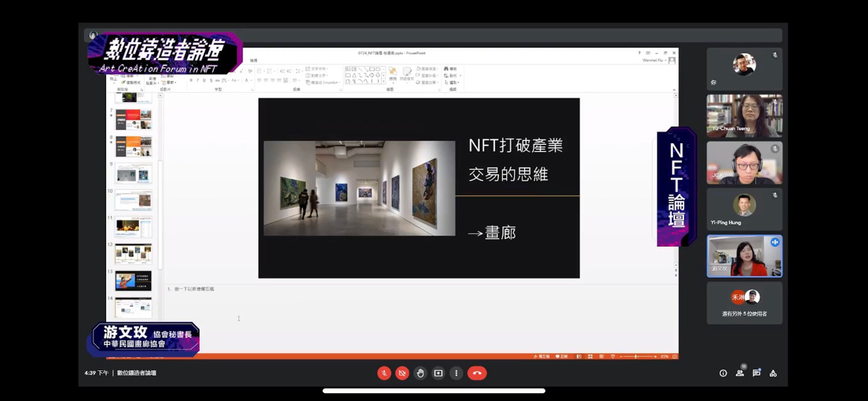This screenshot has height=401, width=868.
Task: Click JC Ko participant tile
Action: tap(745, 163)
